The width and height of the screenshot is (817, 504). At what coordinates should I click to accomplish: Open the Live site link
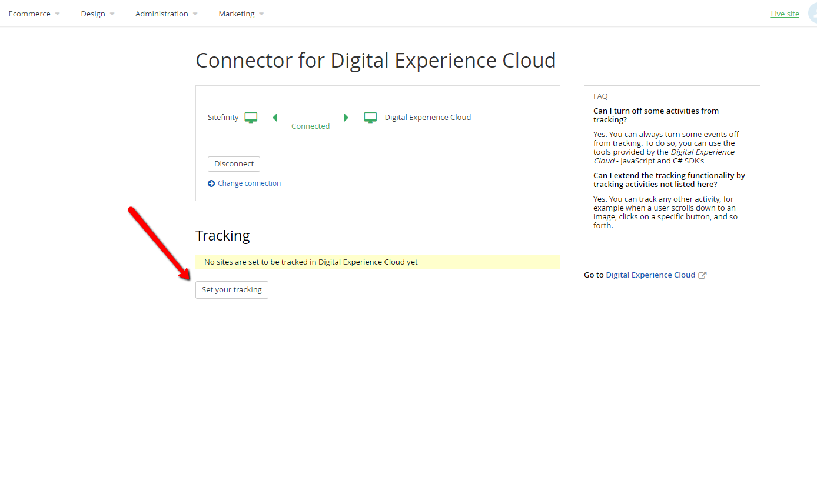pyautogui.click(x=785, y=14)
